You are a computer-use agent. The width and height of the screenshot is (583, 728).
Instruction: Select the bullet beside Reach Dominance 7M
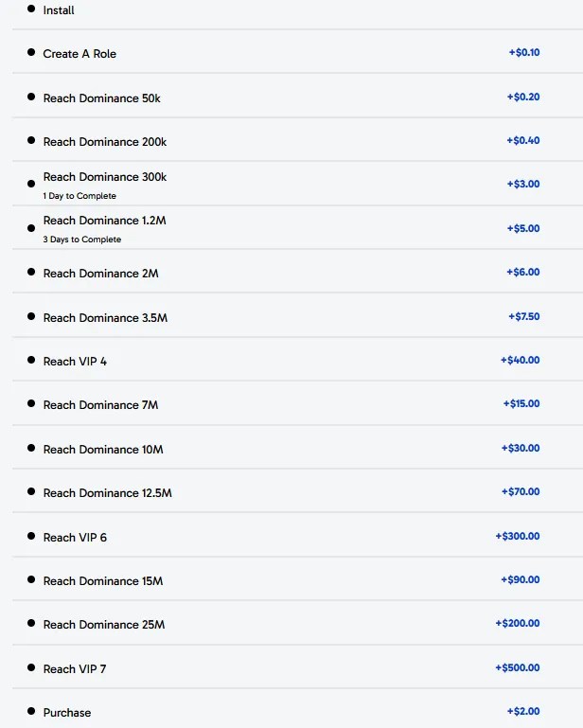pyautogui.click(x=31, y=404)
